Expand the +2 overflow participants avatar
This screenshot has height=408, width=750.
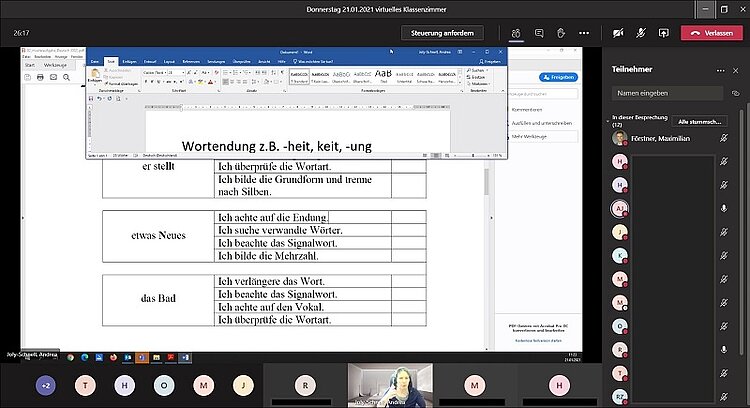(x=46, y=385)
